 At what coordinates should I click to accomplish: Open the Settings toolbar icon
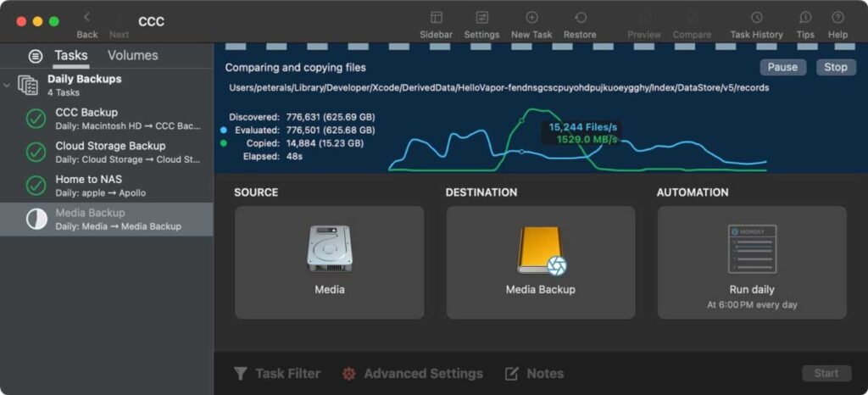point(481,18)
